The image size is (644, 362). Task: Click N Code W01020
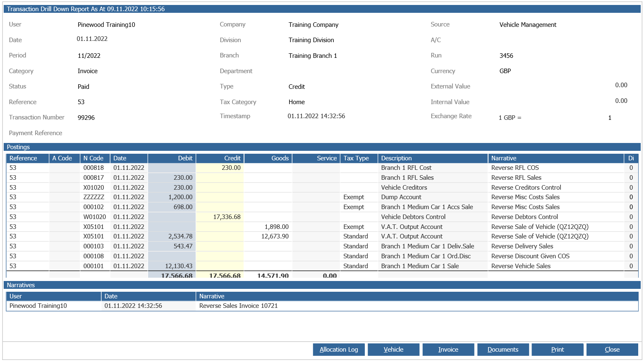click(95, 217)
